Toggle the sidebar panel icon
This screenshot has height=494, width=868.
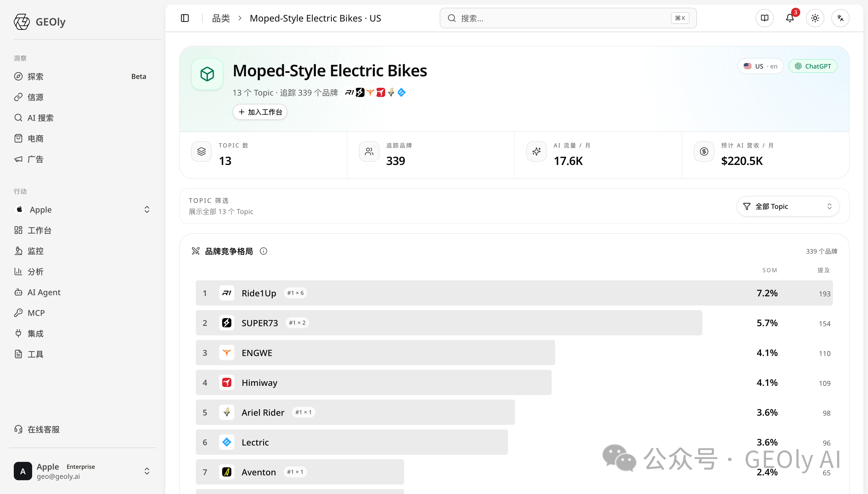185,18
